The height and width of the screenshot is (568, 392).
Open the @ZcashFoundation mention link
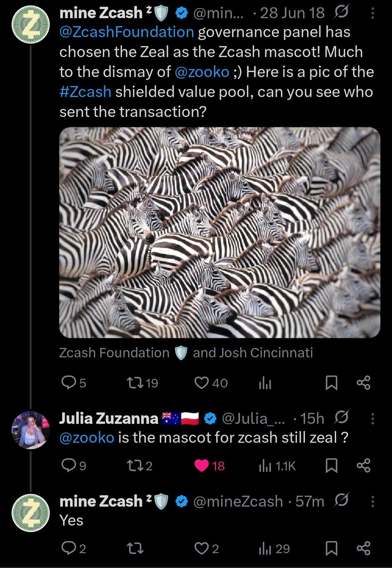[127, 33]
